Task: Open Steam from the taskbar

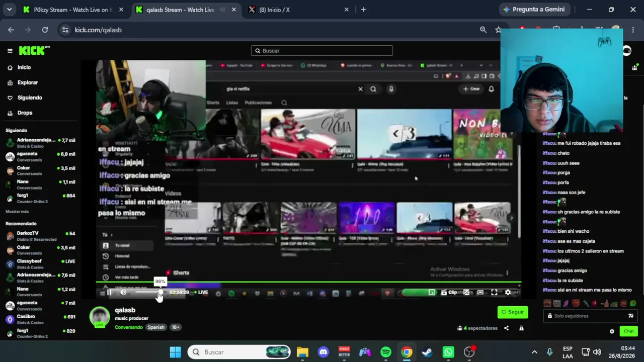Action: coord(427,352)
